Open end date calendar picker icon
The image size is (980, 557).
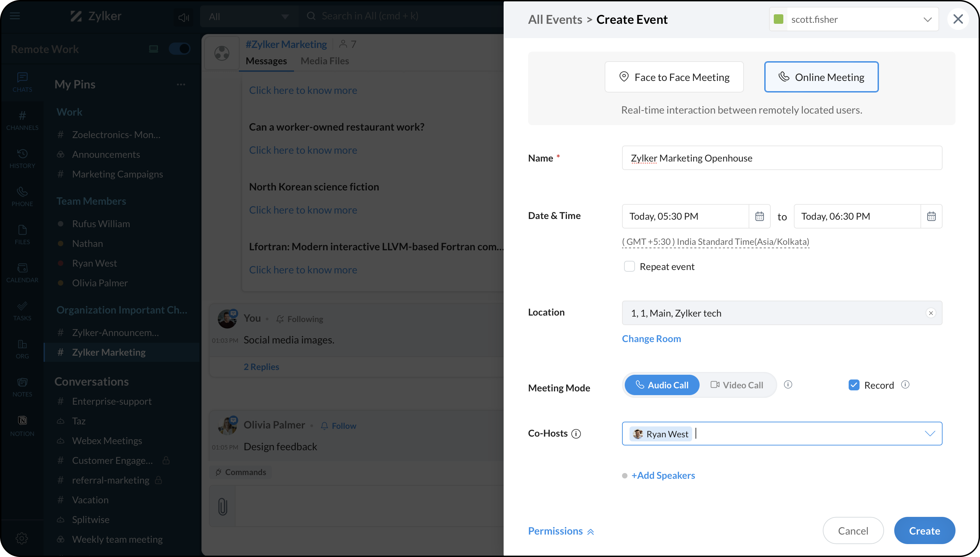coord(931,216)
